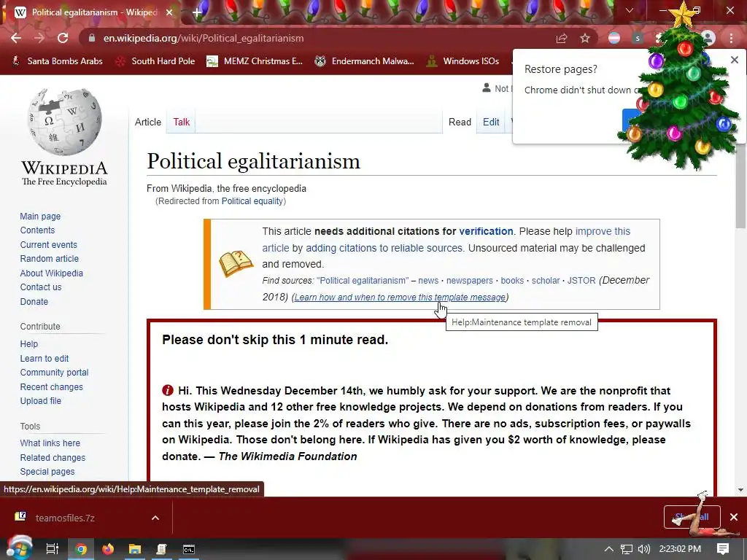Open volume control tray icon
This screenshot has height=560, width=747.
click(x=643, y=549)
